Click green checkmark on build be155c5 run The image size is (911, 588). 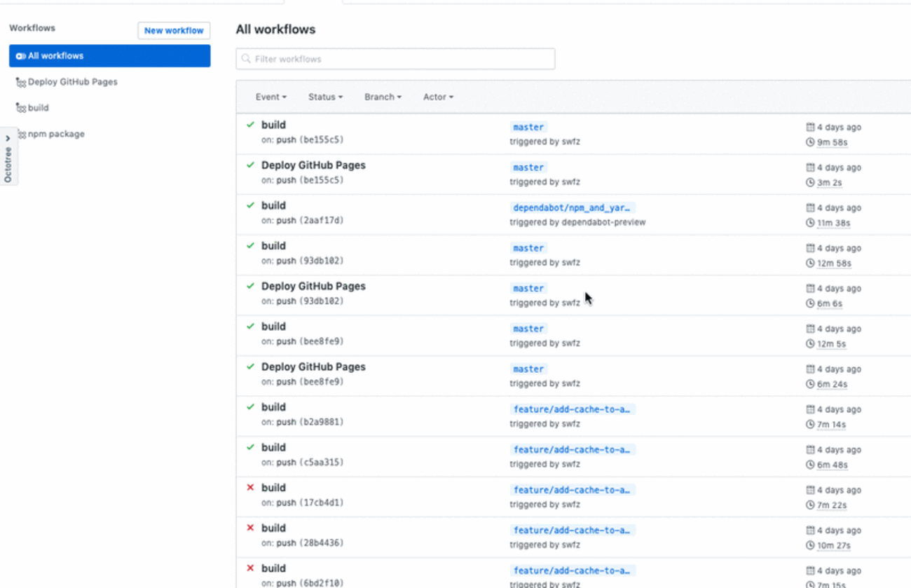coord(250,125)
